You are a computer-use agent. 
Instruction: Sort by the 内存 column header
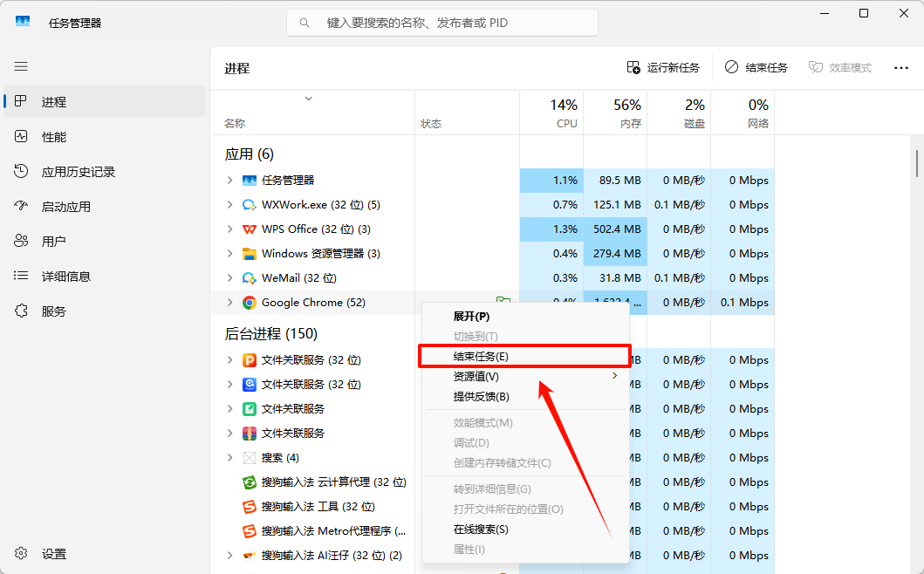(x=616, y=113)
